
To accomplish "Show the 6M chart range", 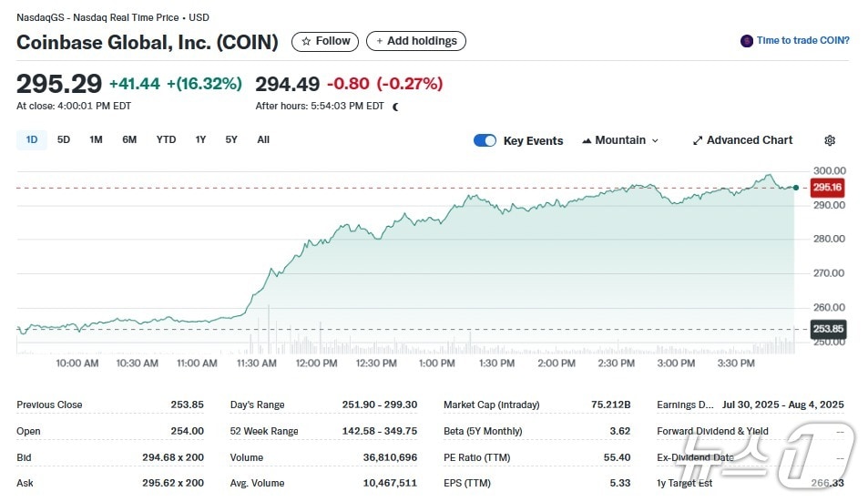I will click(129, 140).
